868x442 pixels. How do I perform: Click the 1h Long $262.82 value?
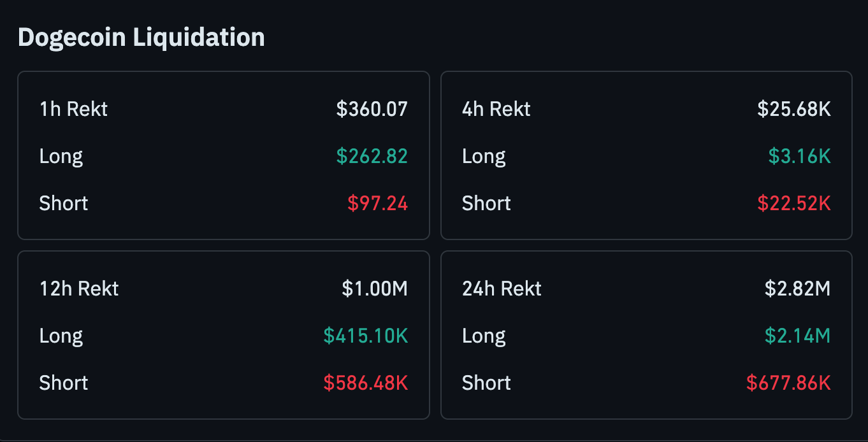point(372,156)
